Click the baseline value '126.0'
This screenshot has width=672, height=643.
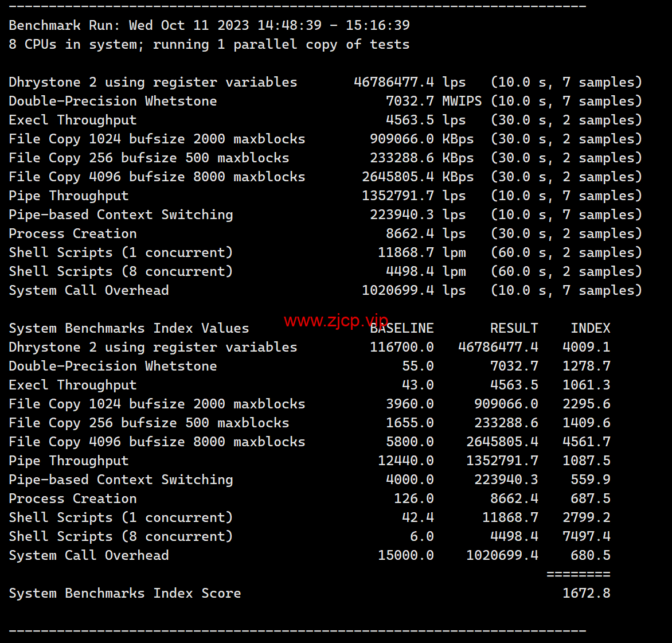click(x=413, y=498)
